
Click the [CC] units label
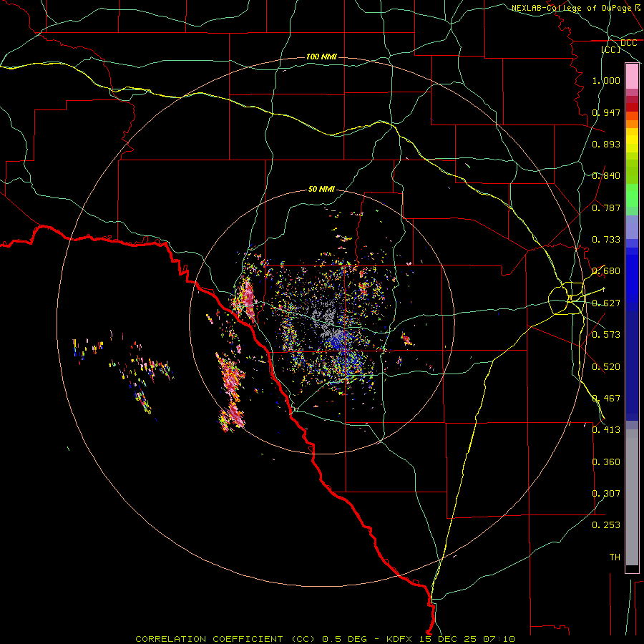611,49
